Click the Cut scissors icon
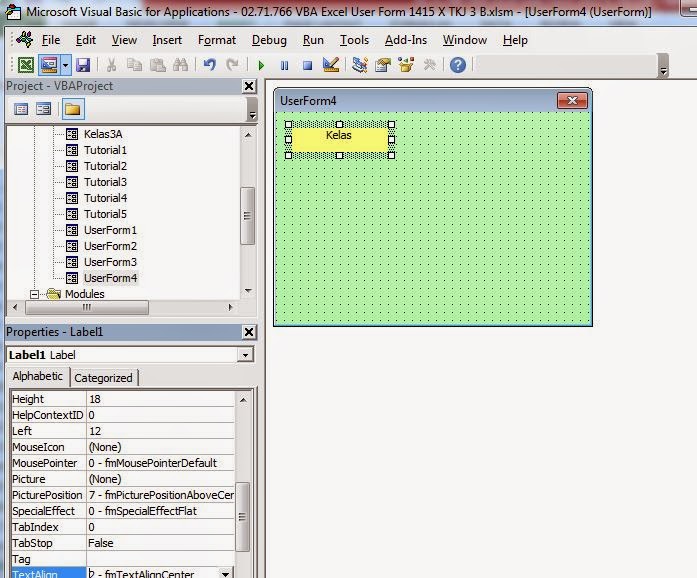This screenshot has height=578, width=697. [x=111, y=65]
